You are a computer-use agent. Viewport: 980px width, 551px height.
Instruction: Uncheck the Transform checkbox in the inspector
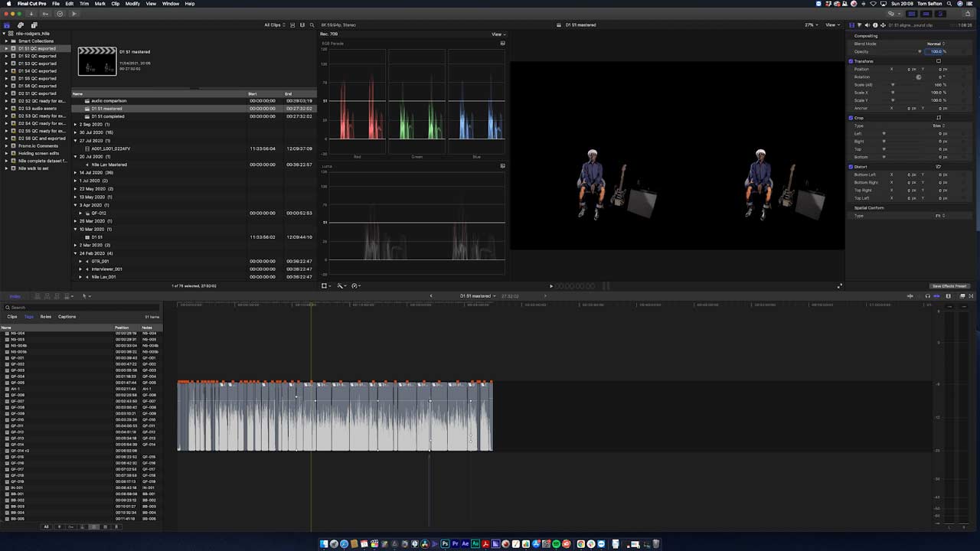pos(851,61)
